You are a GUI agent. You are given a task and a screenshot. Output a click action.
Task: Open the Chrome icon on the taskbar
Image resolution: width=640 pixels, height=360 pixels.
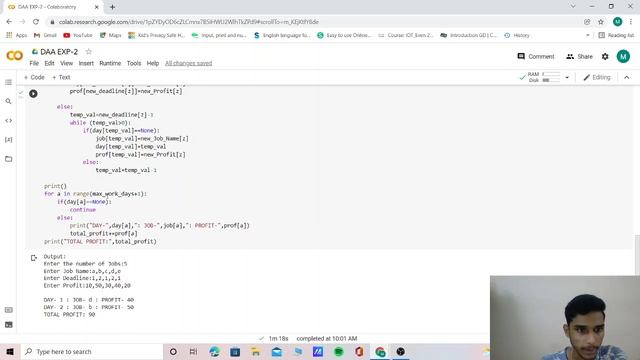pyautogui.click(x=380, y=351)
